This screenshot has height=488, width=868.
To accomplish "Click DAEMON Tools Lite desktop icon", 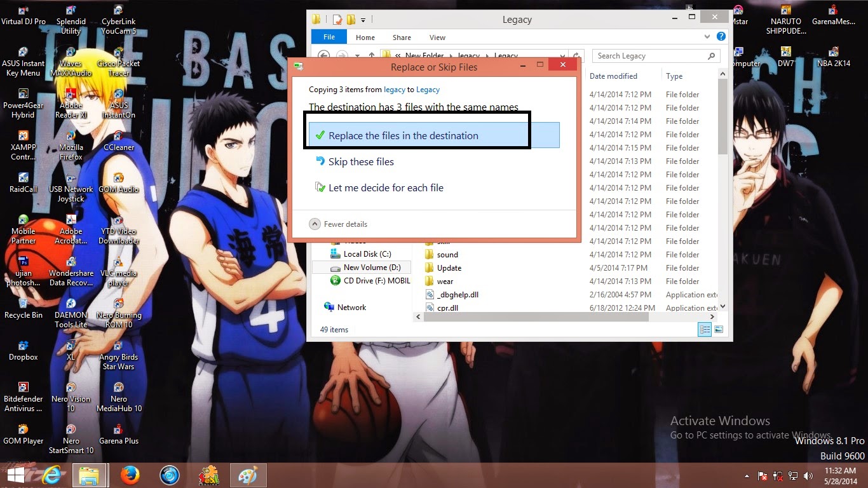I will click(x=71, y=314).
